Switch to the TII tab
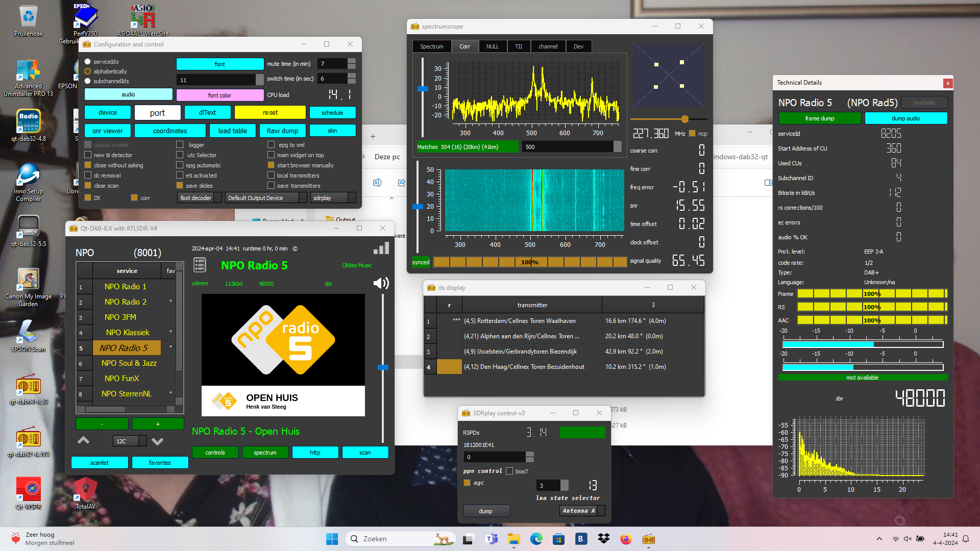 519,46
